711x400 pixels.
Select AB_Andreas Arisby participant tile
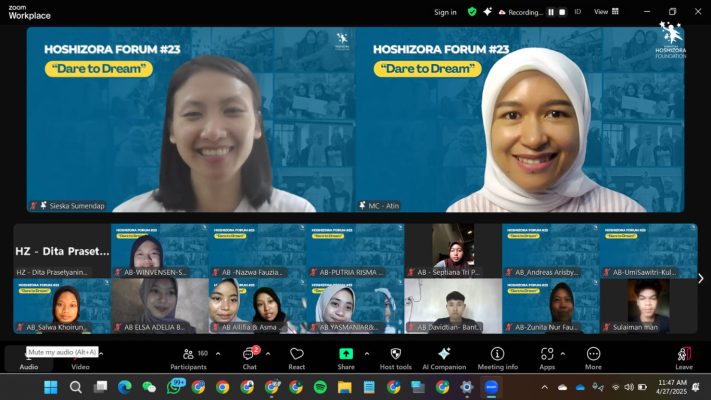tap(551, 251)
